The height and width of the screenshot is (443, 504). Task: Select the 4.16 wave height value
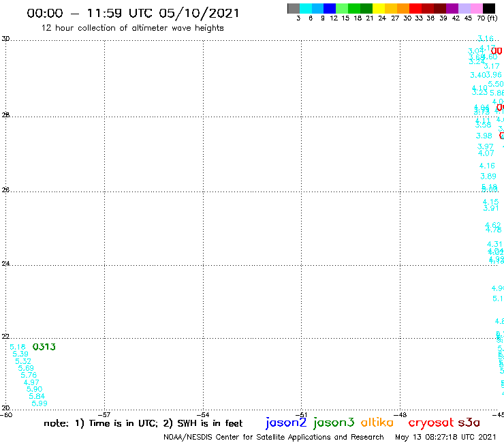pos(487,166)
